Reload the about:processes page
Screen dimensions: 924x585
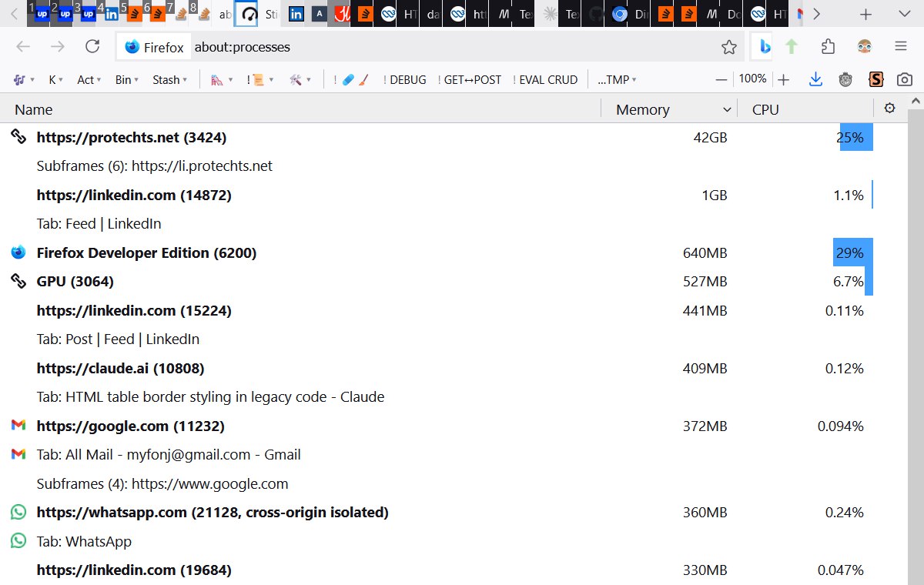point(92,47)
